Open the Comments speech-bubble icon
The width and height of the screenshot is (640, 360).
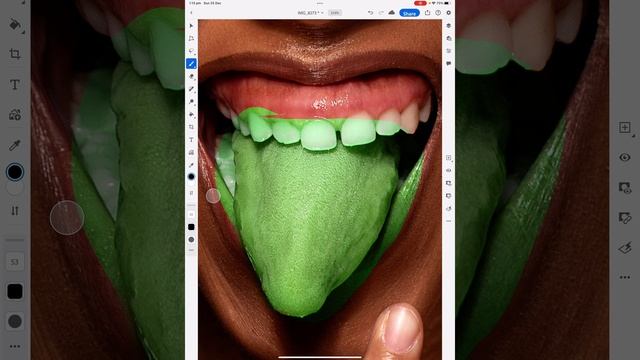449,64
